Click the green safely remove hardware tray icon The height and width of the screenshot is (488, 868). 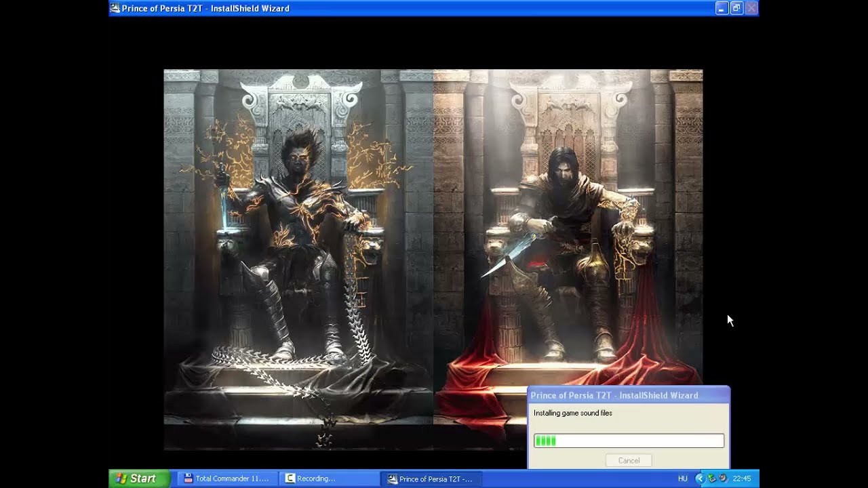pos(711,479)
